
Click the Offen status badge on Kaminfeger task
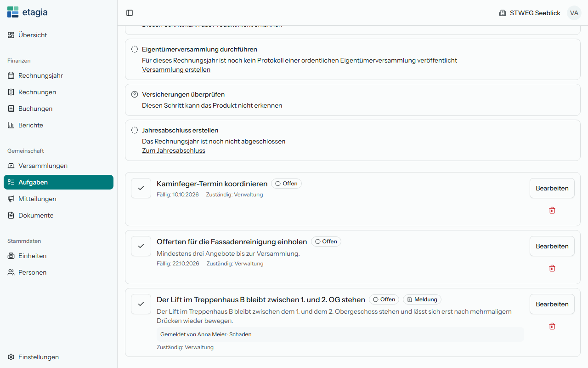(286, 184)
